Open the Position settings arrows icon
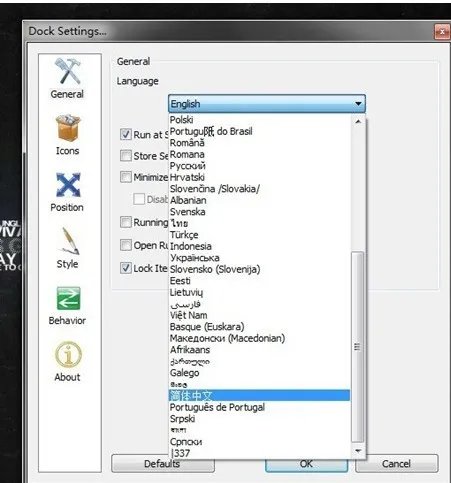 click(68, 185)
